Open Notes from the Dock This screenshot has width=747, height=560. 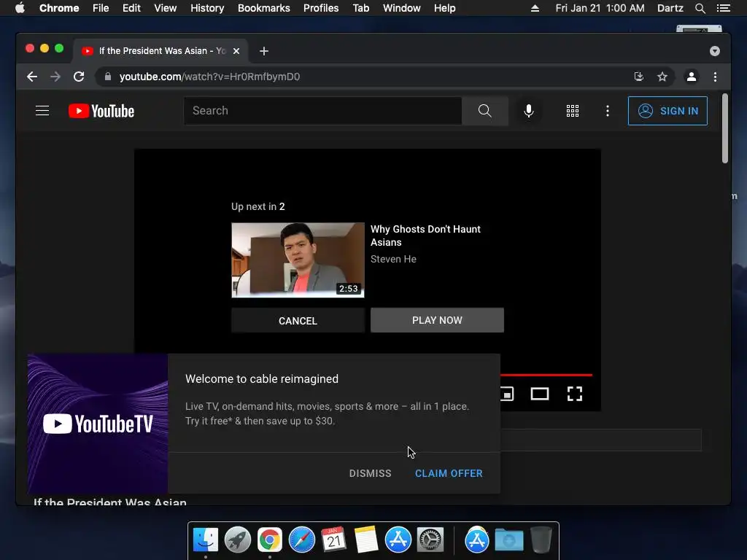click(366, 540)
